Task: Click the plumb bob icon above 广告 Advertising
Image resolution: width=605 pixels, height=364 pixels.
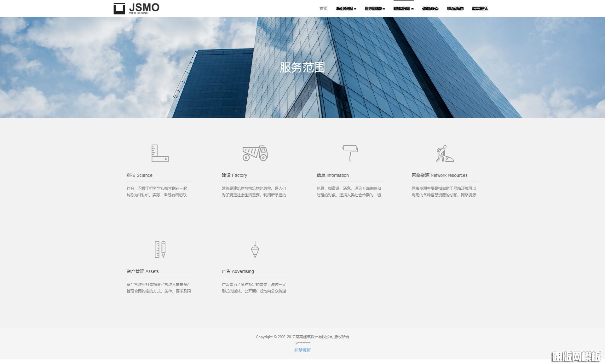Action: [x=255, y=250]
